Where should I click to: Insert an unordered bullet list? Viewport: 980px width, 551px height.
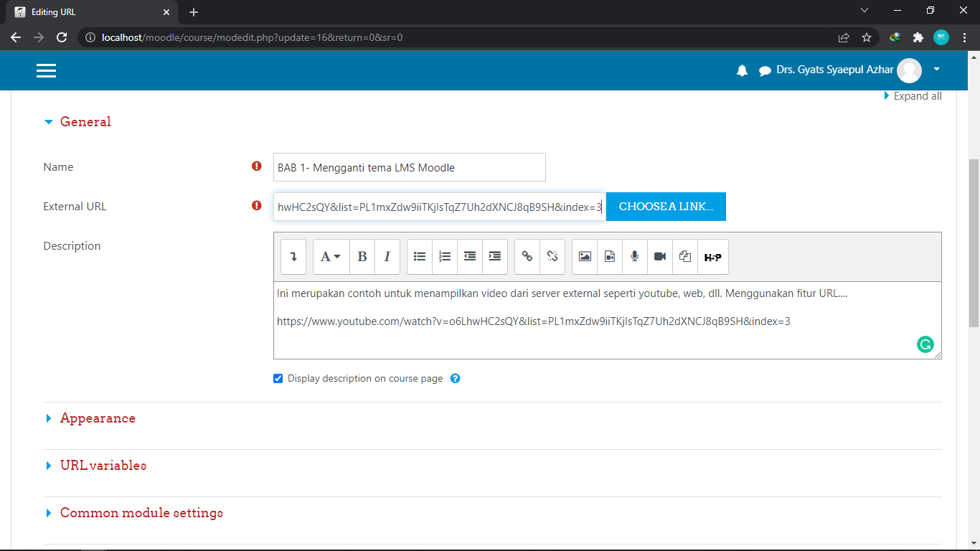pos(420,257)
